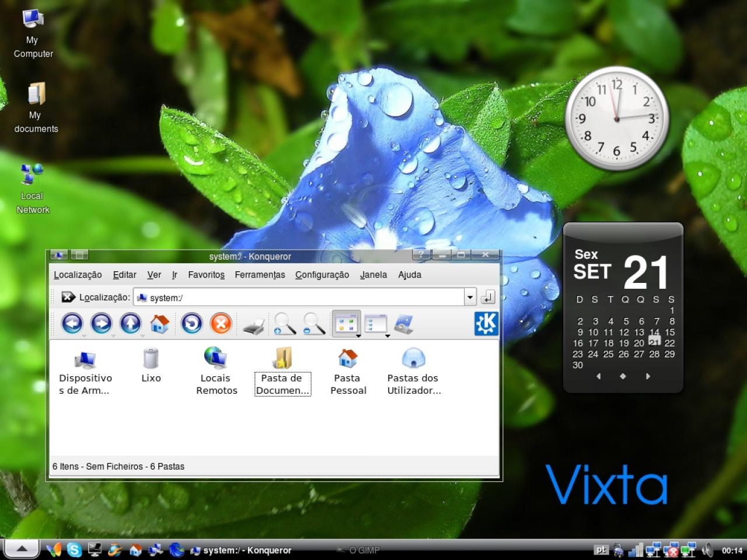
Task: Click the Print toolbar icon
Action: click(x=254, y=324)
